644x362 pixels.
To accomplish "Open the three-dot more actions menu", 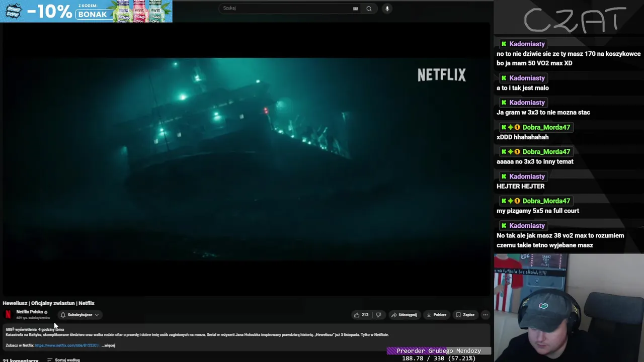I will point(486,315).
